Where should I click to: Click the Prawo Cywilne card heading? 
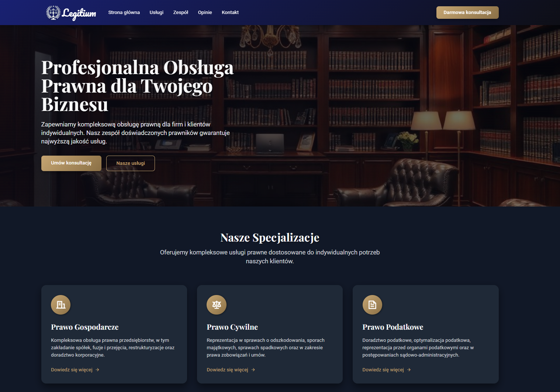click(x=232, y=327)
